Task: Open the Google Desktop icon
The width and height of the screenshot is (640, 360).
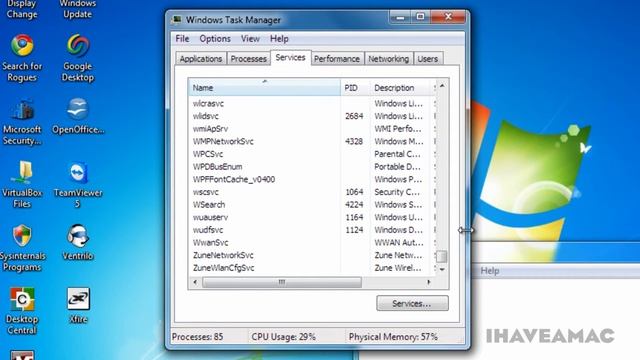Action: click(x=78, y=58)
